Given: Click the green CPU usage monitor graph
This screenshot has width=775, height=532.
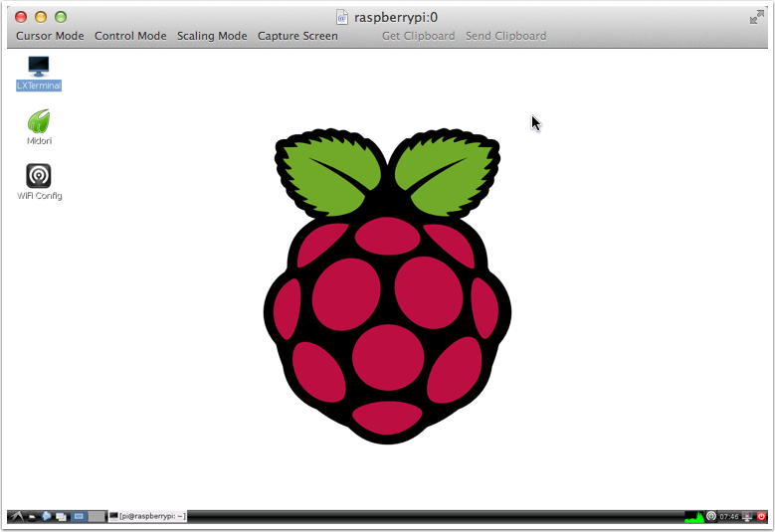Looking at the screenshot, I should tap(694, 517).
